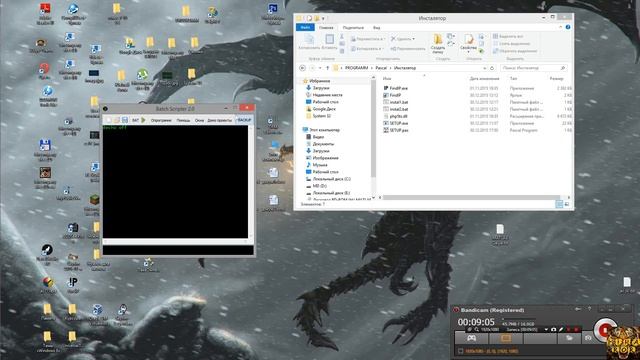Stop recording with Bandicam's round red button
This screenshot has width=640, height=360.
[604, 329]
